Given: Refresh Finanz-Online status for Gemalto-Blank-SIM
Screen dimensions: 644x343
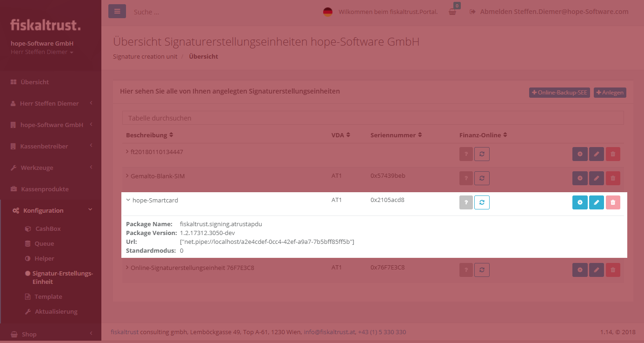Looking at the screenshot, I should click(x=482, y=178).
